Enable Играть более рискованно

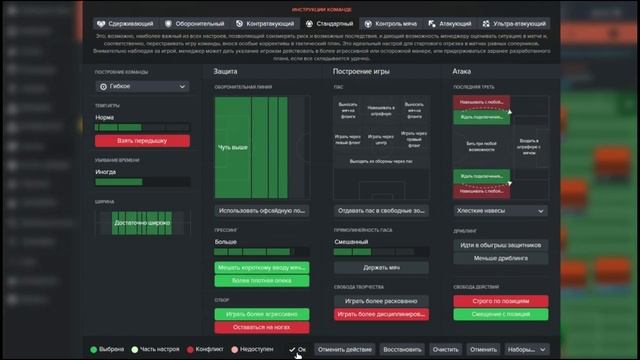click(381, 301)
